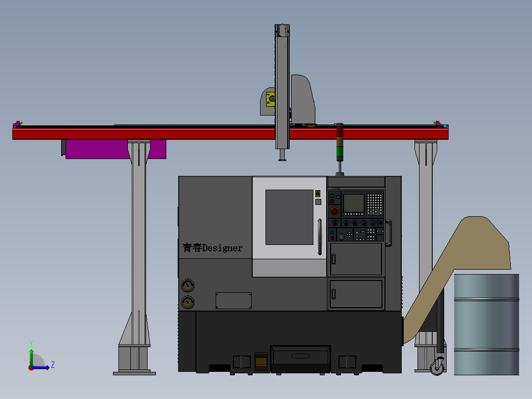Select the caster wheel under chip conveyor
The height and width of the screenshot is (399, 532).
pos(437,367)
